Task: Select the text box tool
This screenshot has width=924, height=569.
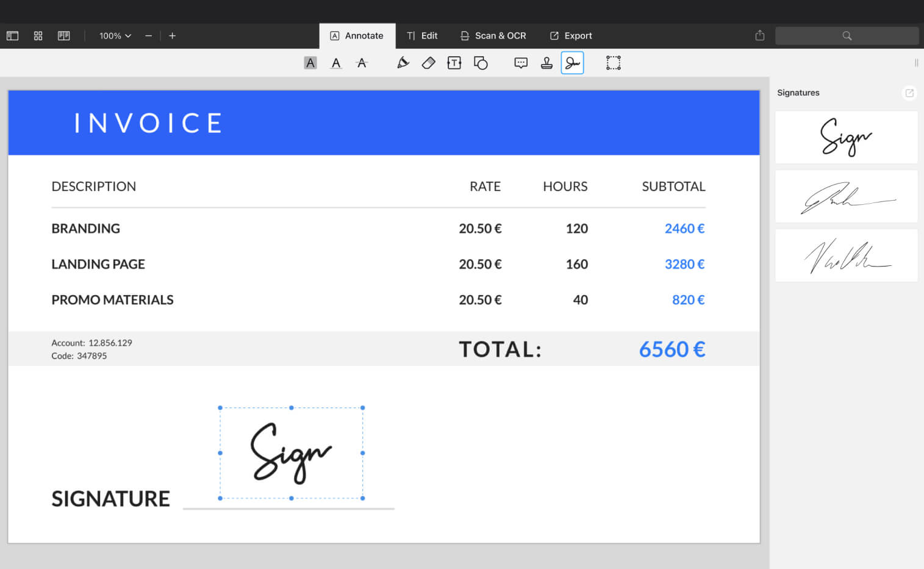Action: pos(454,63)
